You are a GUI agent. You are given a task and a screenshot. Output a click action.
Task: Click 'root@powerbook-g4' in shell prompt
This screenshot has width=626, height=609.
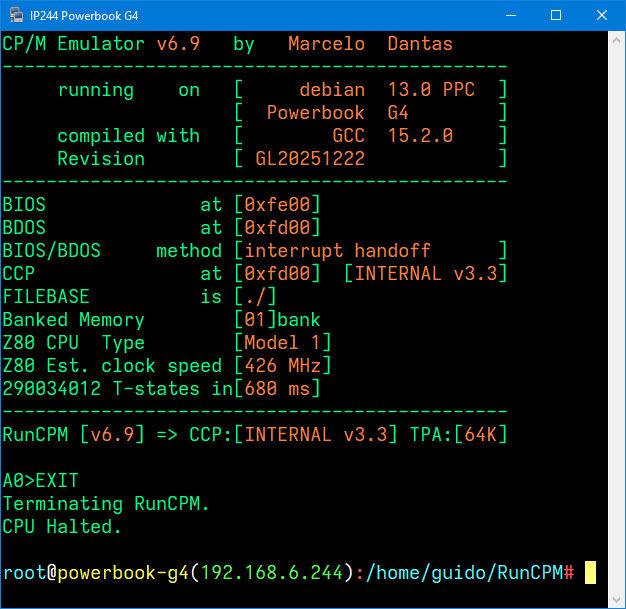click(x=96, y=572)
